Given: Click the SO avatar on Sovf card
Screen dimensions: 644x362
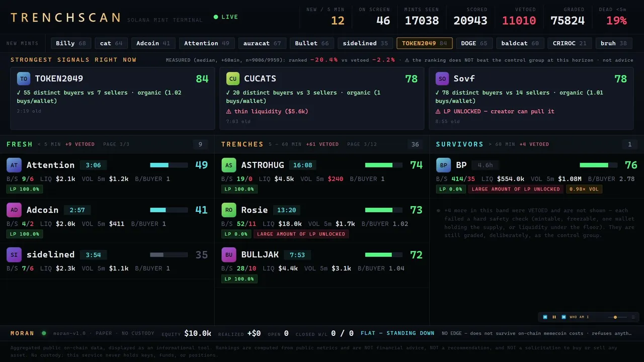Looking at the screenshot, I should (442, 79).
